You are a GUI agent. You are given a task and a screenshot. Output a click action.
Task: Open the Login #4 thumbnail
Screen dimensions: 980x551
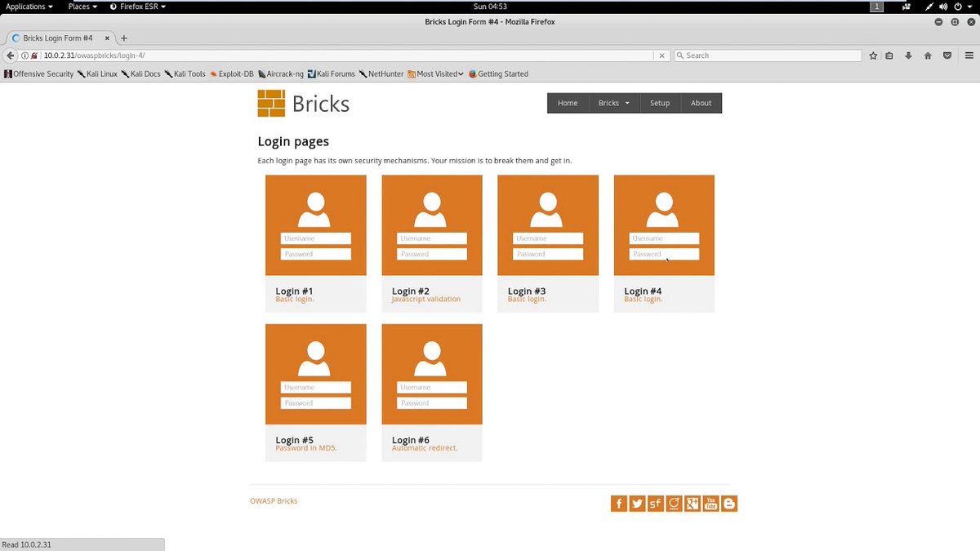tap(664, 225)
